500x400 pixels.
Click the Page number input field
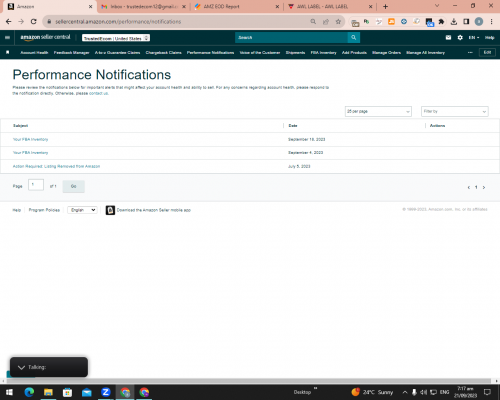(36, 185)
